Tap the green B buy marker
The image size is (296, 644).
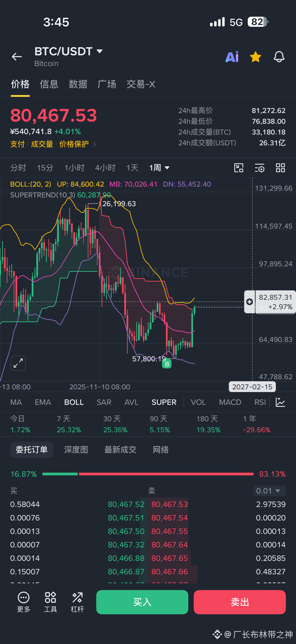click(167, 364)
